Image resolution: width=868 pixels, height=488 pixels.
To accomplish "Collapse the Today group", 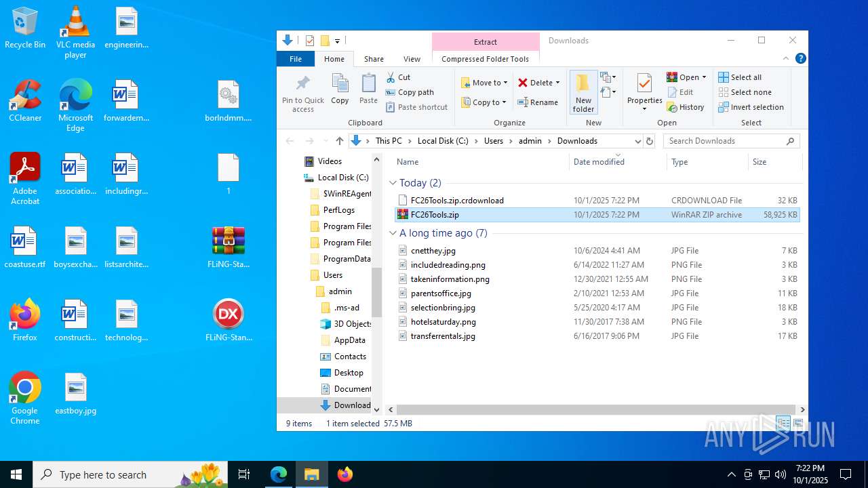I will (393, 183).
